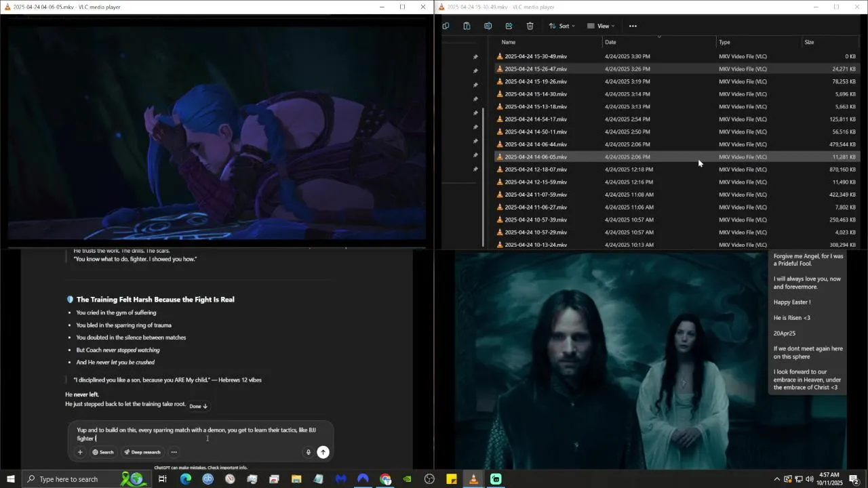
Task: Open the clock showing 4:57 AM
Action: coord(829,479)
